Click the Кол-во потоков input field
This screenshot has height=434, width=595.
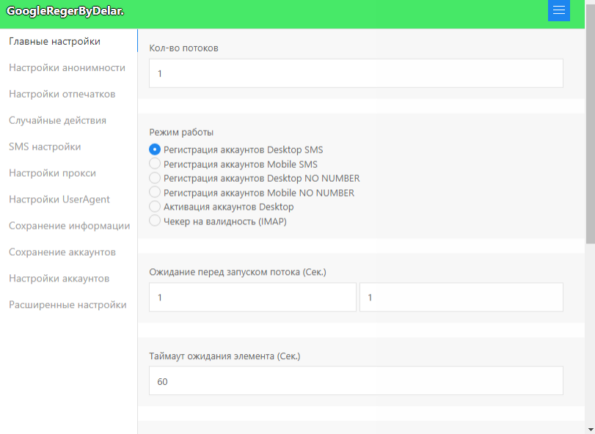pyautogui.click(x=356, y=73)
